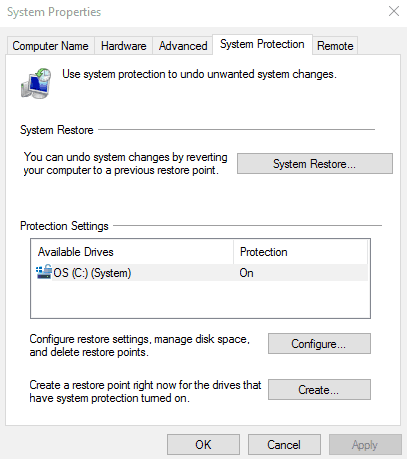Click the On protection status cell
Image resolution: width=407 pixels, height=459 pixels.
click(247, 273)
